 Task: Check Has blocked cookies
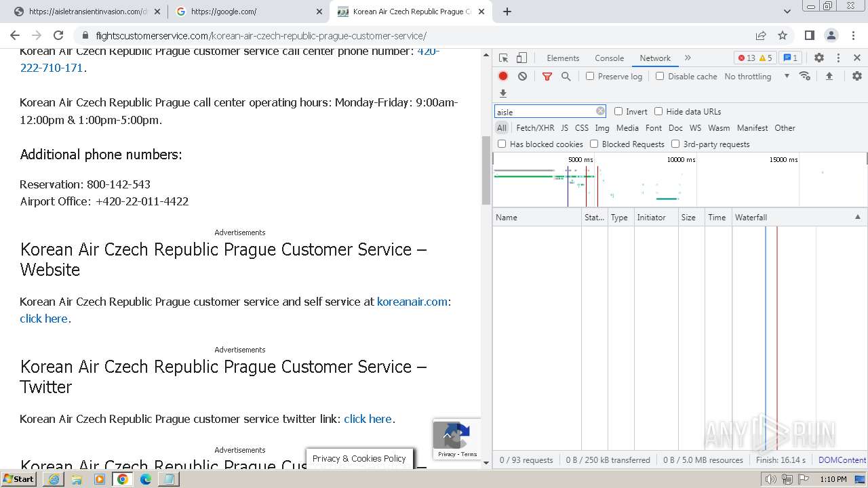502,144
